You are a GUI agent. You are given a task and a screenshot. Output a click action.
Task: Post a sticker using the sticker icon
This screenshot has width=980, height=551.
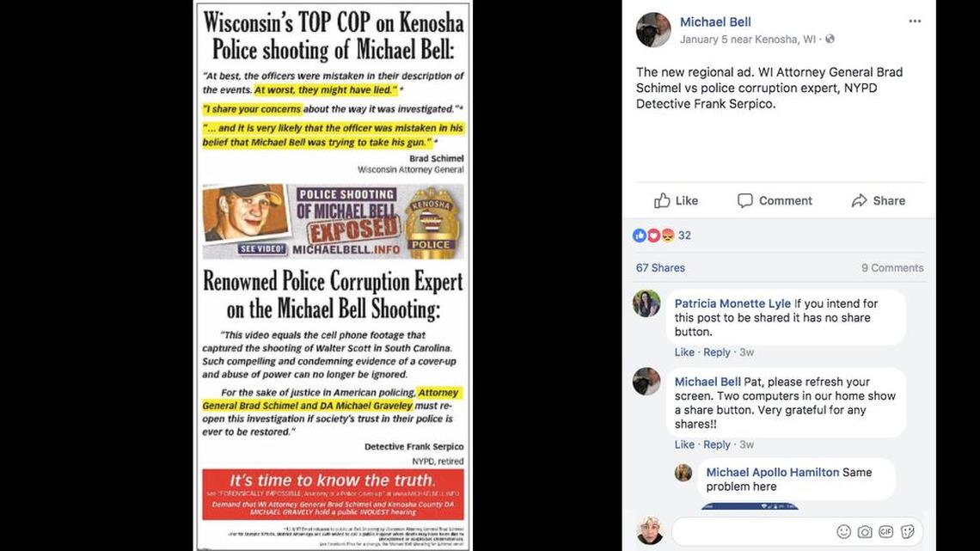click(x=908, y=531)
